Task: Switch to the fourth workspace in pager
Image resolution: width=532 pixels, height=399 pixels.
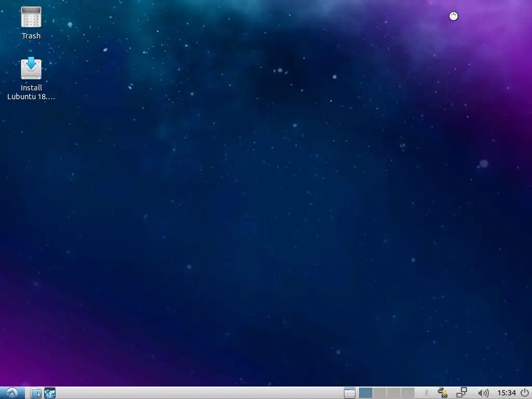Action: pos(407,393)
